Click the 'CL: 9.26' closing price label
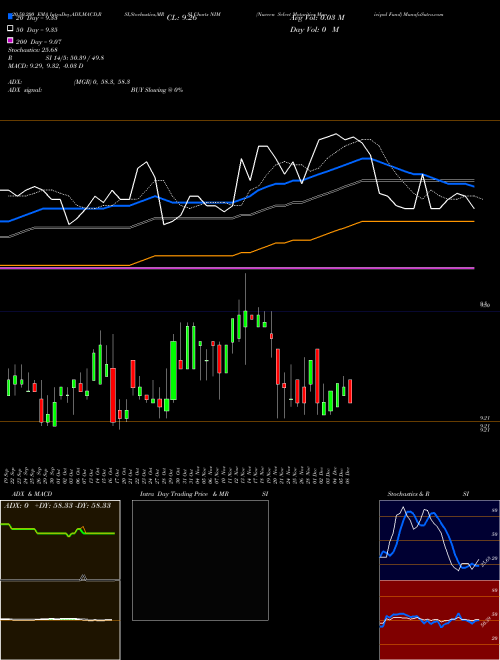500x660 pixels. pyautogui.click(x=181, y=18)
